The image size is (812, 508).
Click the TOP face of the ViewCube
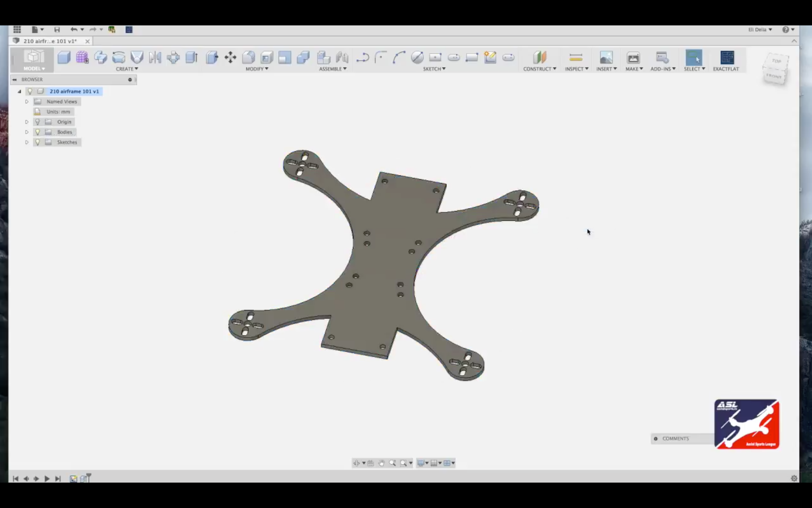coord(776,62)
